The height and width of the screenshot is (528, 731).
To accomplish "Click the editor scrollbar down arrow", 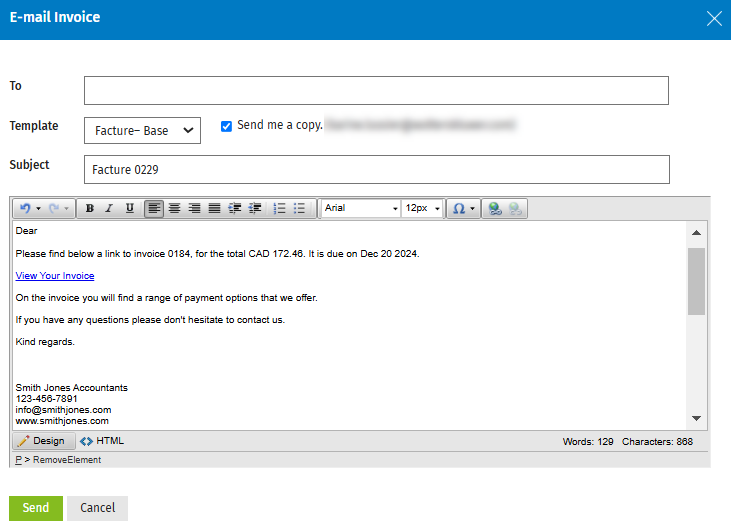I will pyautogui.click(x=697, y=418).
